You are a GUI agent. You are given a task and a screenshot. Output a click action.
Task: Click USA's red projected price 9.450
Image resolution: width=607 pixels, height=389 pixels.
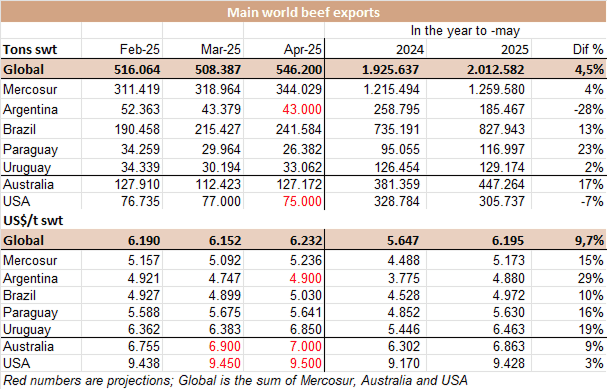coord(225,363)
